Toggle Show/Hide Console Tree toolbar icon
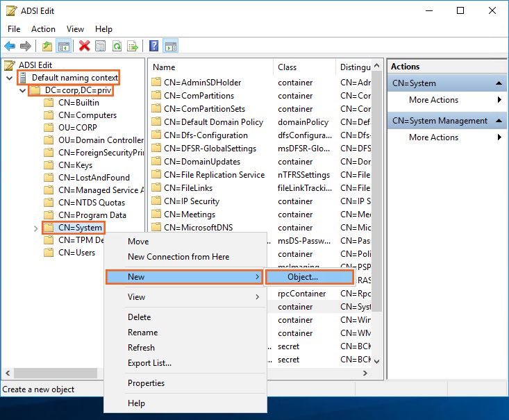The height and width of the screenshot is (420, 509). (64, 47)
